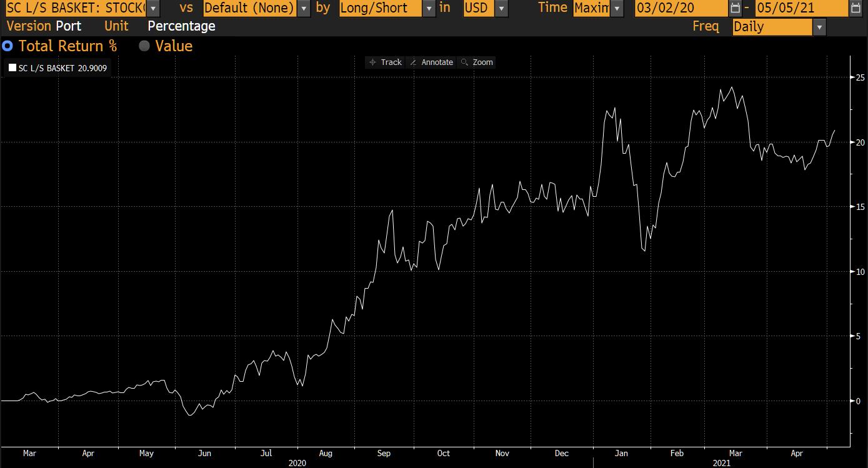Open the end date calendar picker
868x468 pixels.
[856, 8]
